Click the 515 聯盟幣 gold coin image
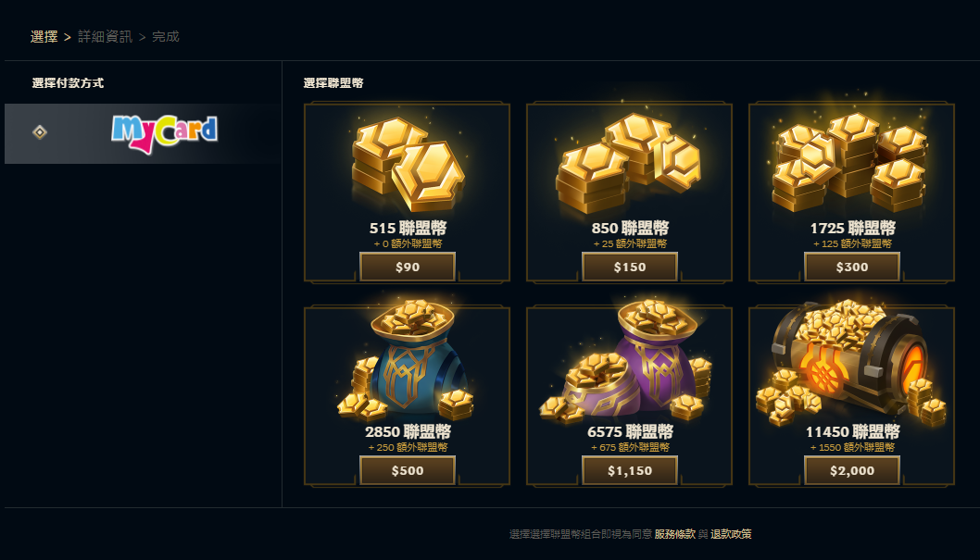This screenshot has width=980, height=560. pyautogui.click(x=408, y=164)
